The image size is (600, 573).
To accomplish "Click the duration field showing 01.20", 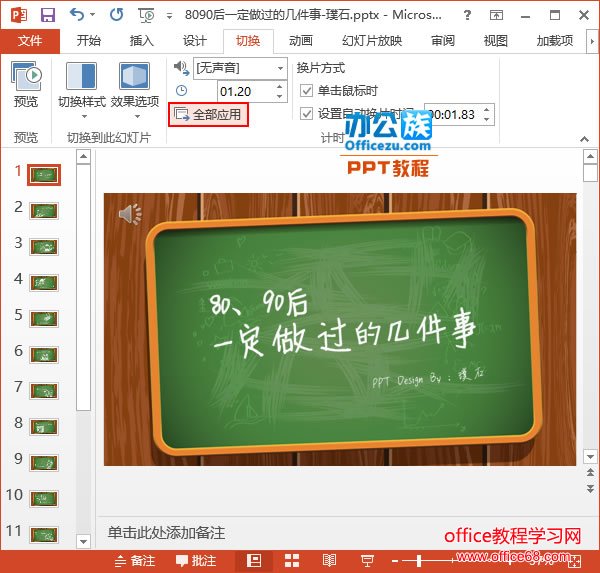I will (x=246, y=91).
